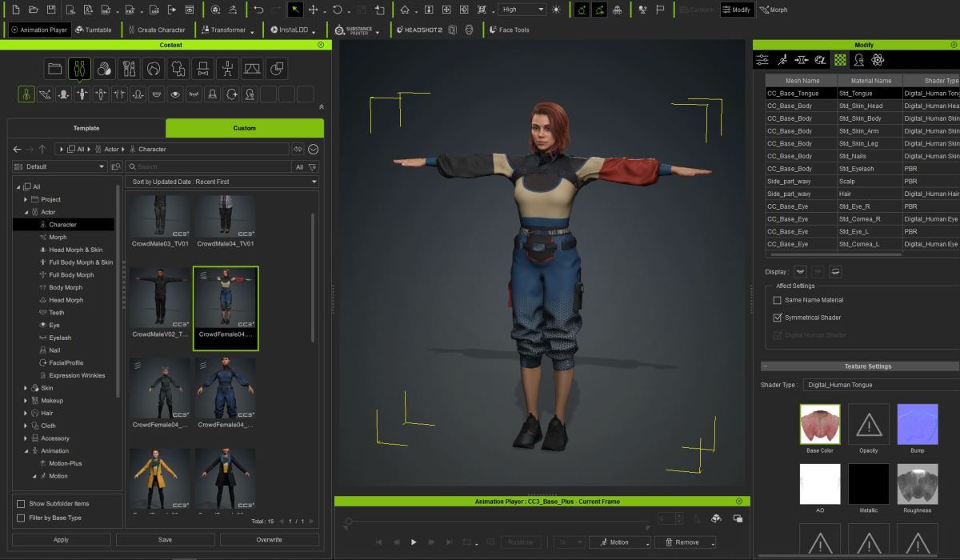This screenshot has width=960, height=560.
Task: Collapse the Actor tree node
Action: pos(26,212)
